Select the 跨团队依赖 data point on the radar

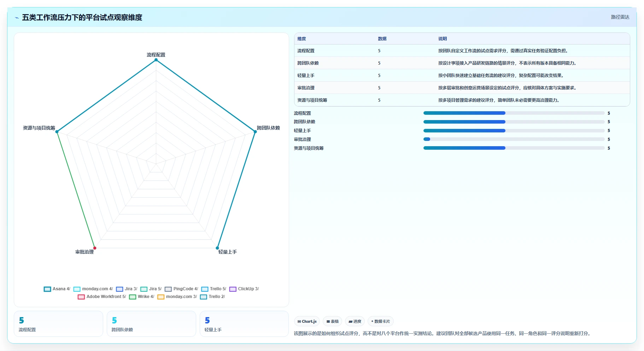(255, 132)
